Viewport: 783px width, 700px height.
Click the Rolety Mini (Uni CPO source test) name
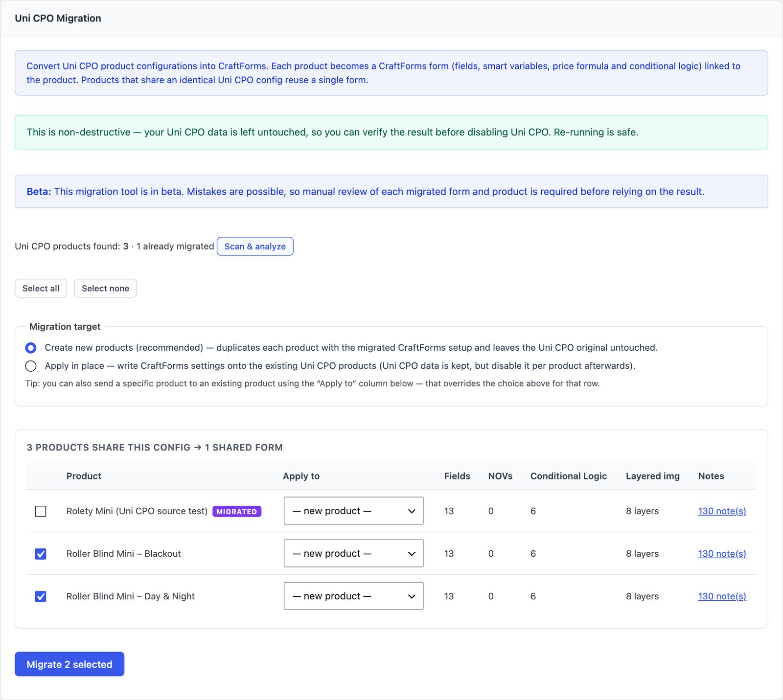pos(137,511)
